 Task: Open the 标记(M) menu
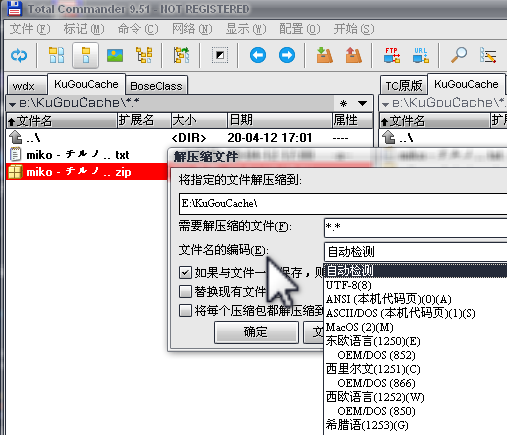pos(84,29)
